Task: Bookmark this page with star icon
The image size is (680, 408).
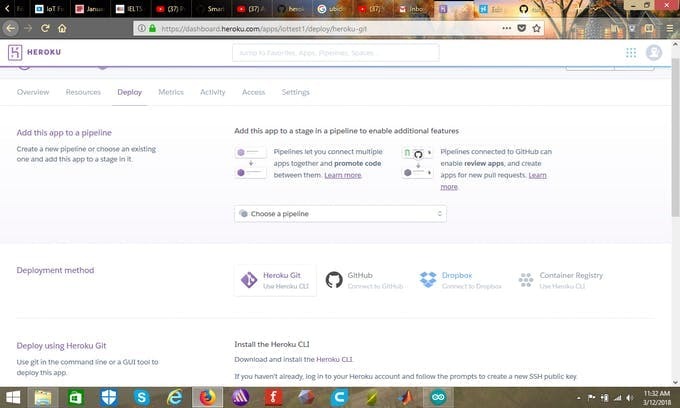Action: 536,29
